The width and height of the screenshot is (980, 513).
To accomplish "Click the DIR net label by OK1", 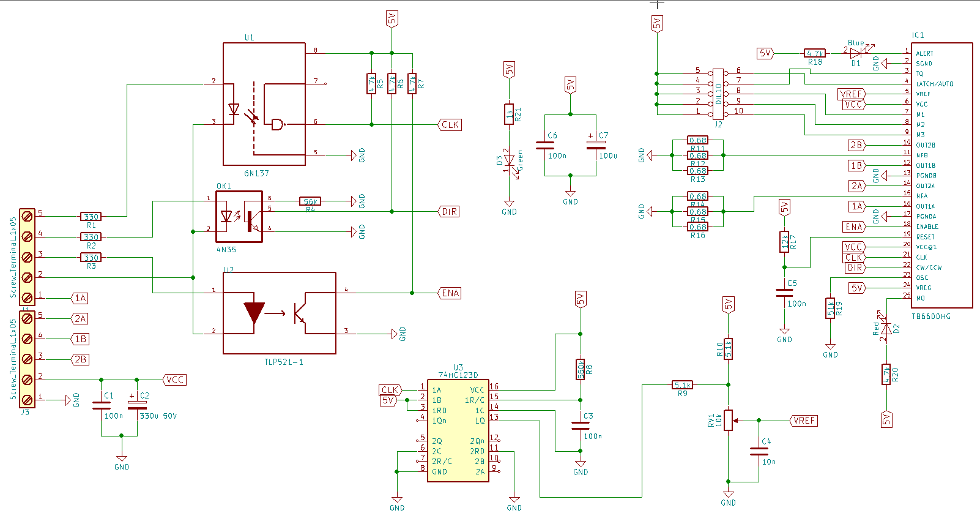I will [x=450, y=212].
